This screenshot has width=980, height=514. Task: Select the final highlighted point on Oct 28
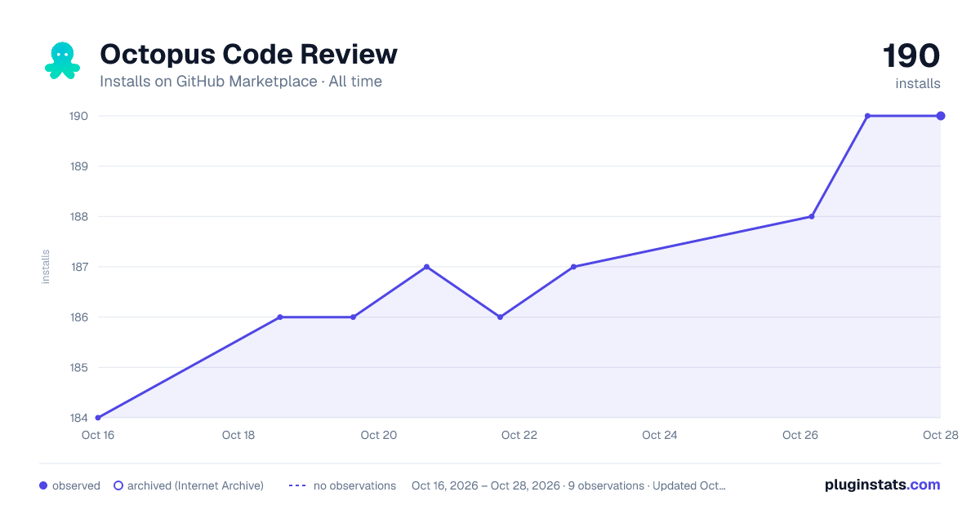[x=941, y=116]
